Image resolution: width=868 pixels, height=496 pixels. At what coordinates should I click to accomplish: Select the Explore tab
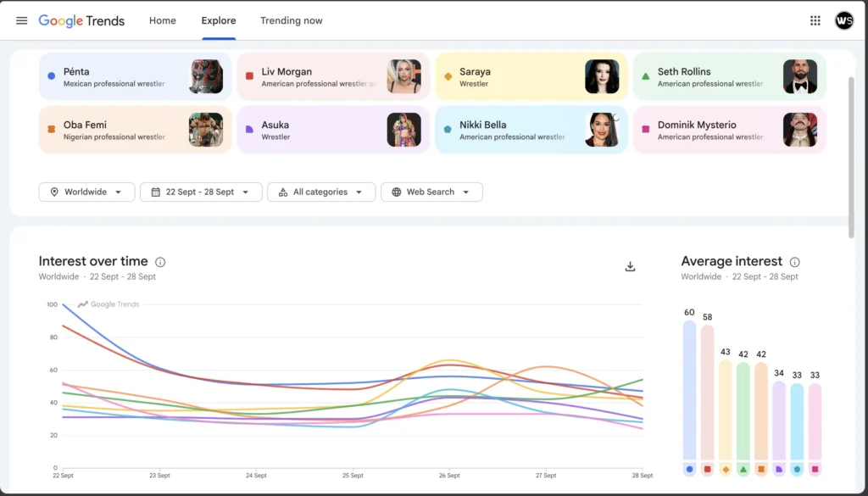[x=219, y=20]
